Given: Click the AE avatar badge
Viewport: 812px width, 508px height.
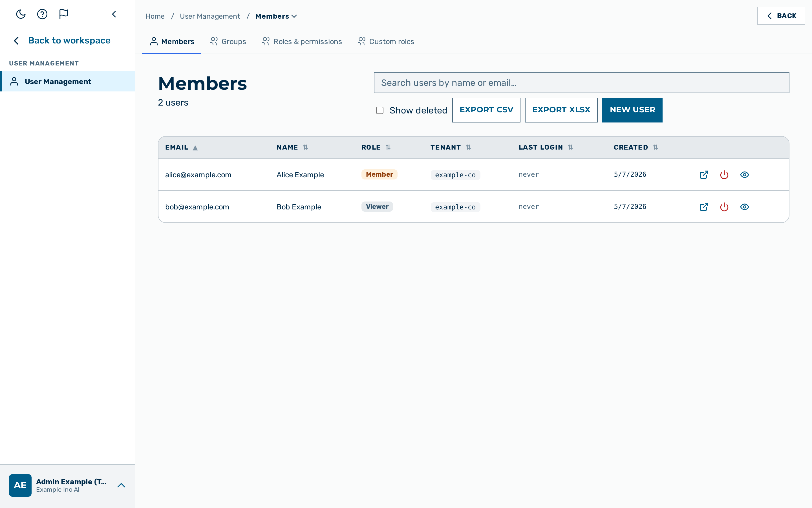Looking at the screenshot, I should coord(20,485).
